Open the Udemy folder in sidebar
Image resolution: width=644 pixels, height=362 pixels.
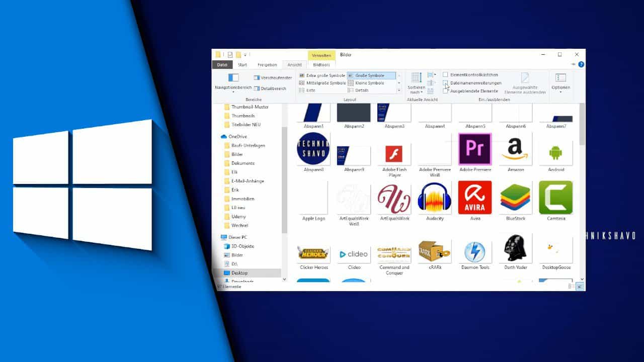[x=235, y=217]
